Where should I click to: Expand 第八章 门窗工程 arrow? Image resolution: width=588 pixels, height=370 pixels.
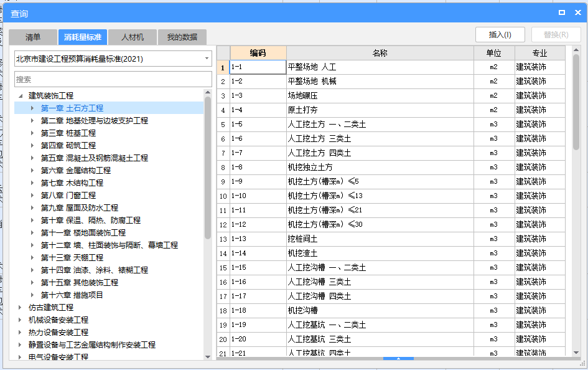pyautogui.click(x=32, y=195)
